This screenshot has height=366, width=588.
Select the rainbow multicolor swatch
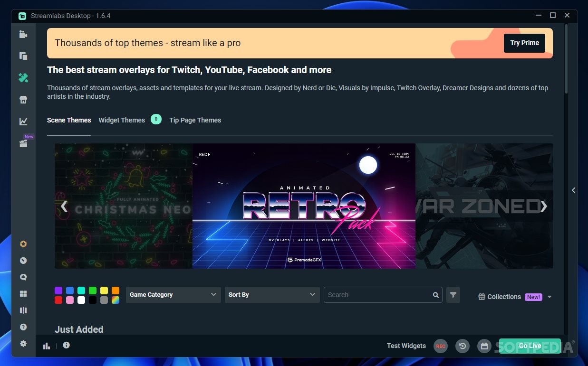click(x=116, y=300)
